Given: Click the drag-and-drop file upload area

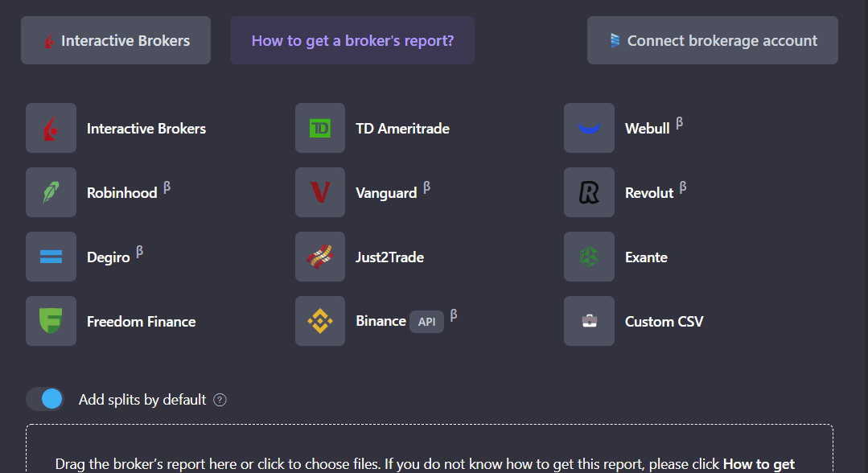Looking at the screenshot, I should 429,450.
